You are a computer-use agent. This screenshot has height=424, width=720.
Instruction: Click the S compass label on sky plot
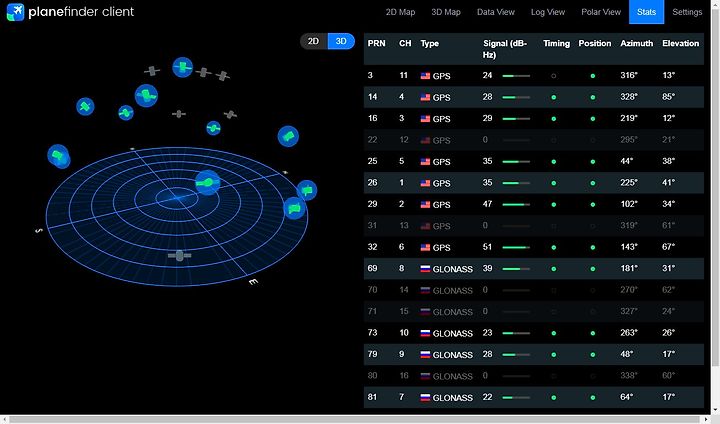point(39,230)
